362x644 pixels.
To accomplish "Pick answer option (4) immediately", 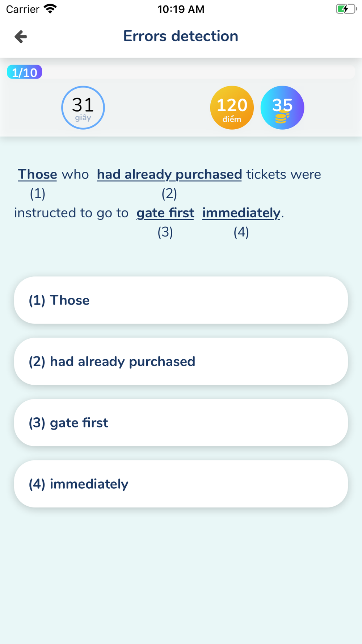I will tap(181, 484).
